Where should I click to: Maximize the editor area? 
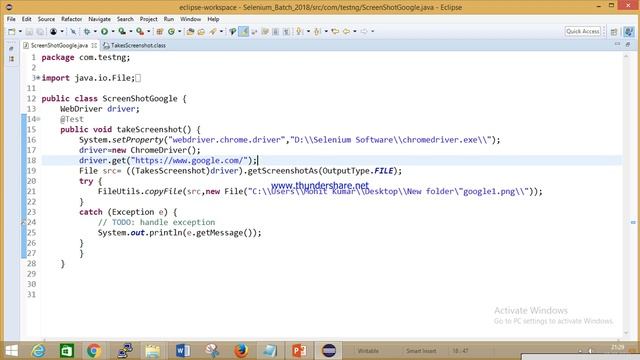(x=628, y=44)
